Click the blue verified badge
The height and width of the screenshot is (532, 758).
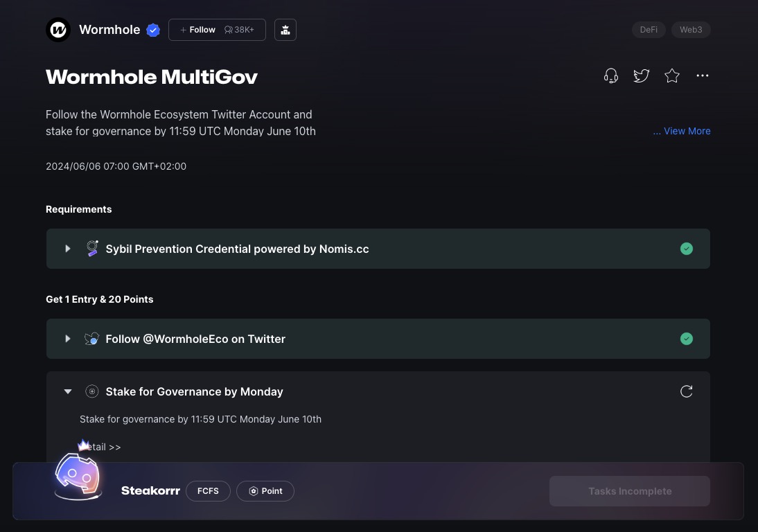pyautogui.click(x=153, y=30)
